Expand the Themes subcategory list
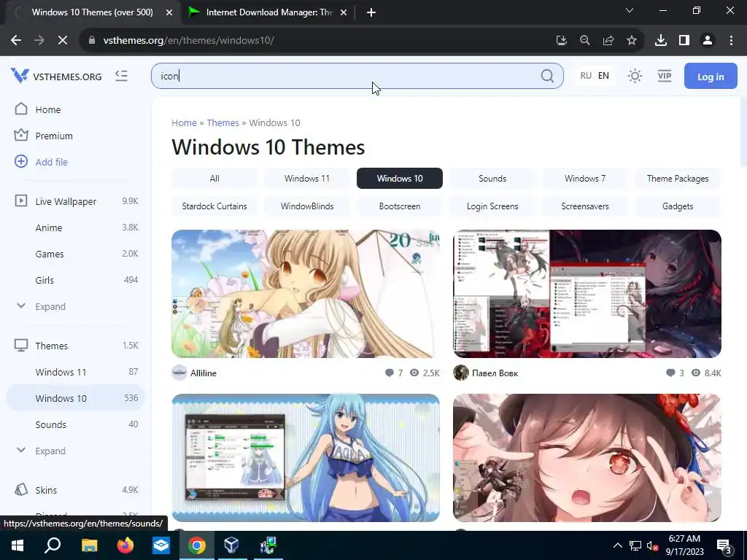This screenshot has width=747, height=560. (50, 451)
